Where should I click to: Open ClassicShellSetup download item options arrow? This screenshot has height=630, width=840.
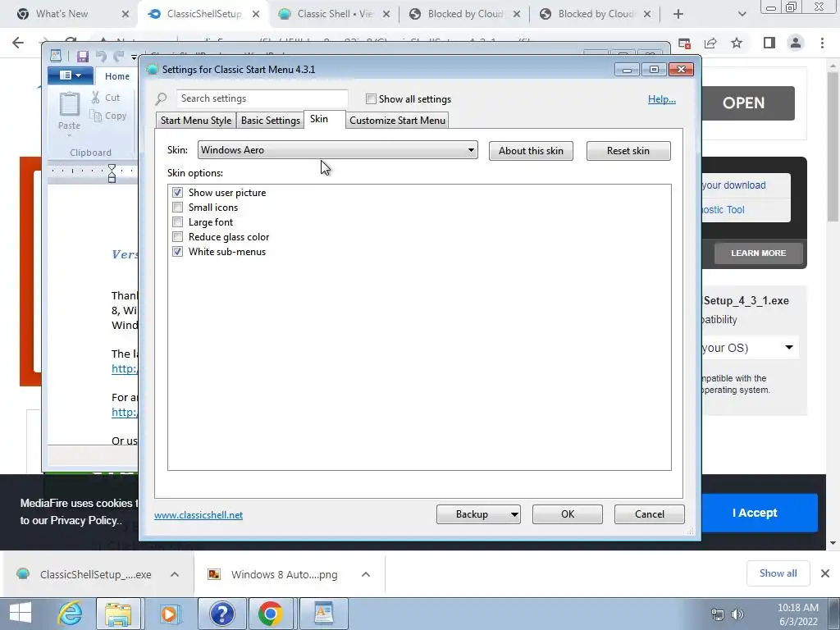(175, 574)
